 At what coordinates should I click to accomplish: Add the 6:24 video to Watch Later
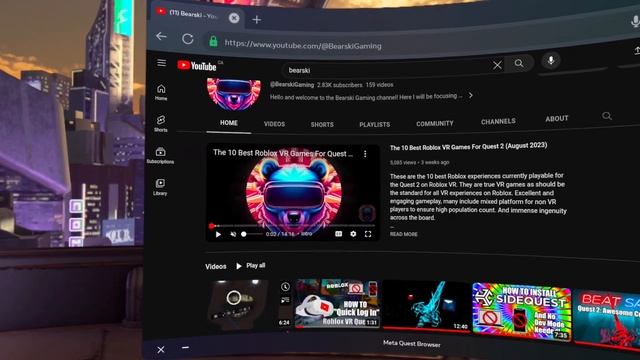pos(285,287)
